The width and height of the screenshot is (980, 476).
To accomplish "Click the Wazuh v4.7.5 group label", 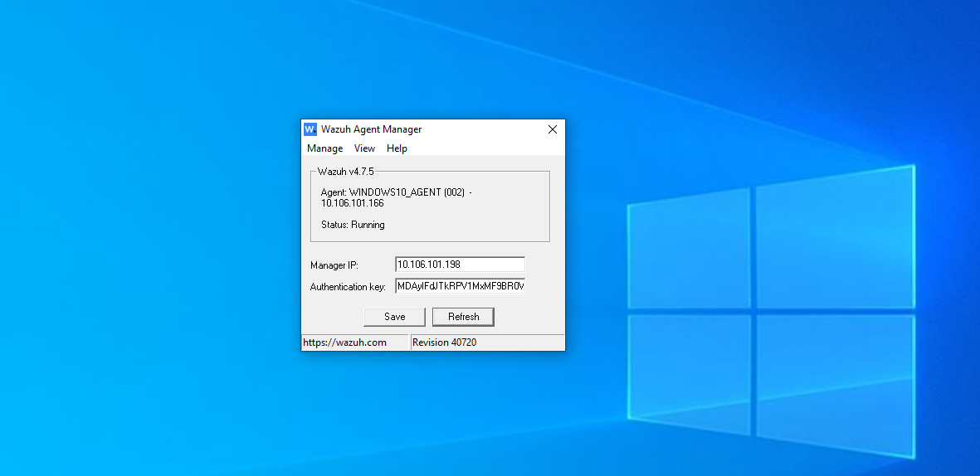I will tap(346, 171).
